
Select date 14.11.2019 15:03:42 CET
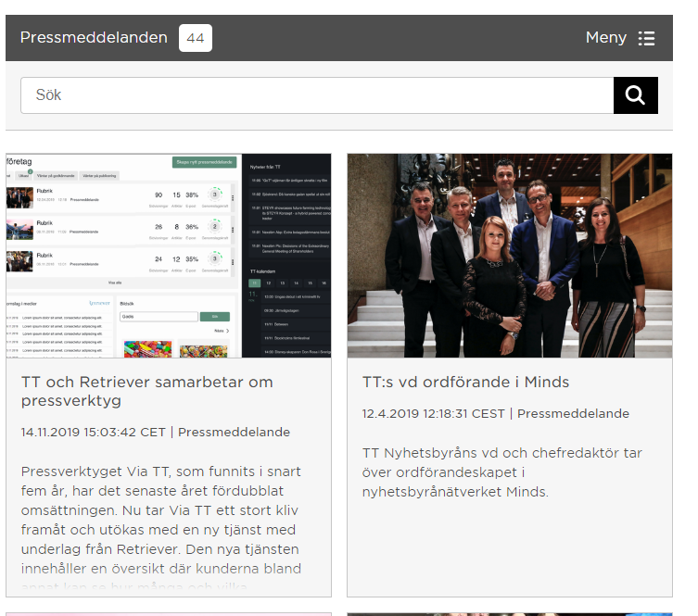point(93,433)
